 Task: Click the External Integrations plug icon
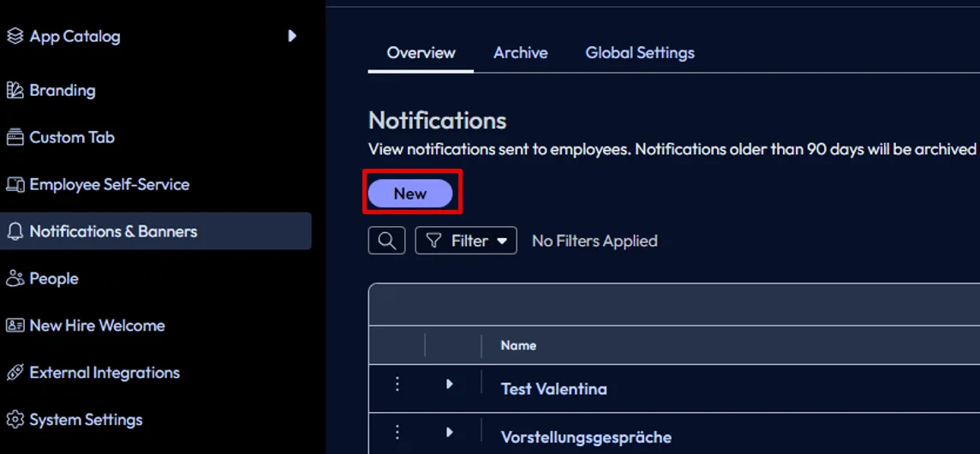[x=15, y=373]
